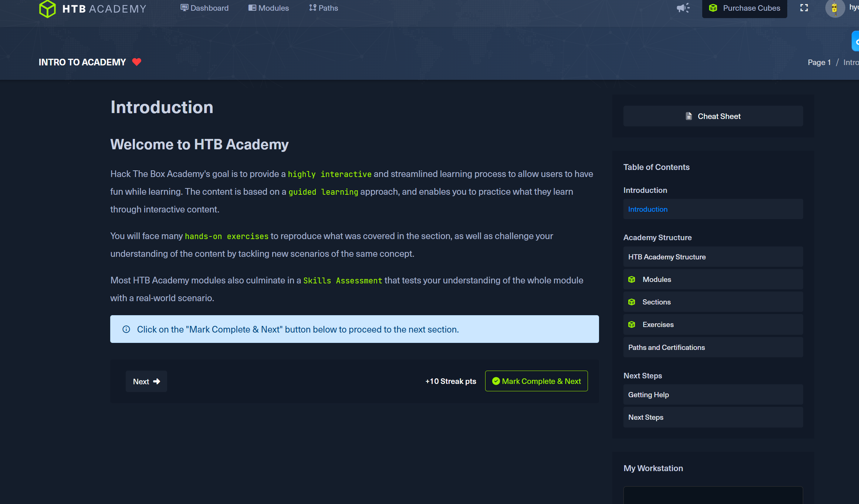Open the user avatar profile menu
859x504 pixels.
coord(834,8)
